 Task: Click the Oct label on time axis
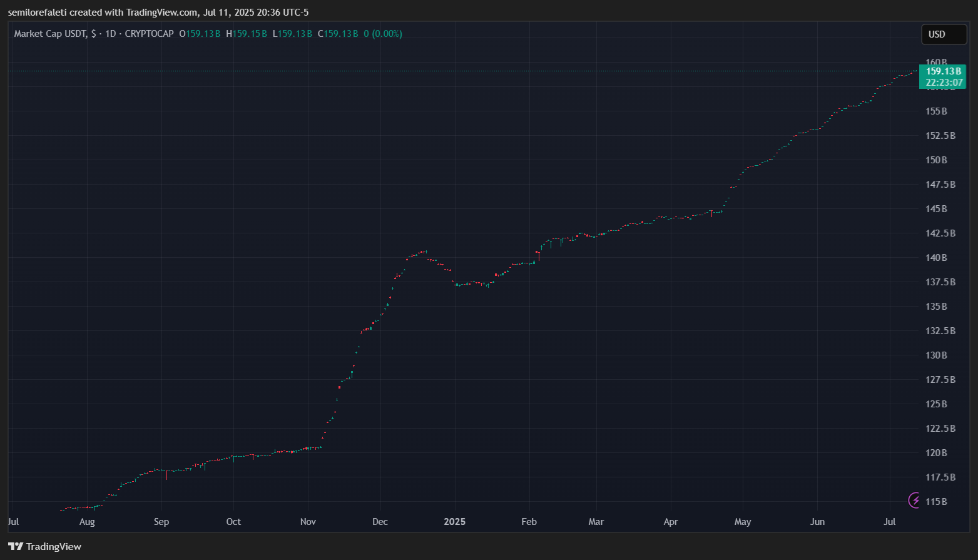pos(233,522)
